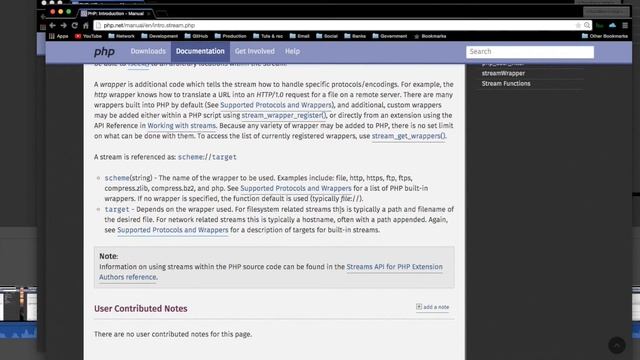The width and height of the screenshot is (640, 360).
Task: Open the Government bookmarks folder
Action: click(x=390, y=36)
